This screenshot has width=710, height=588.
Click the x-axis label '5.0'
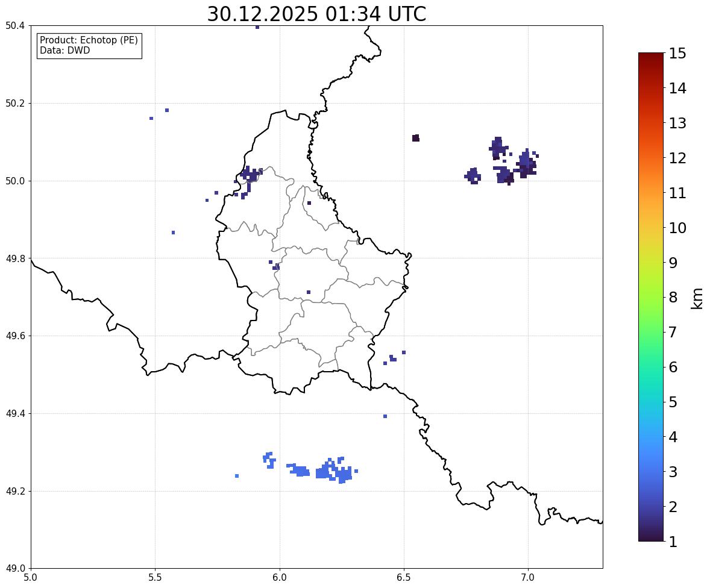(31, 578)
